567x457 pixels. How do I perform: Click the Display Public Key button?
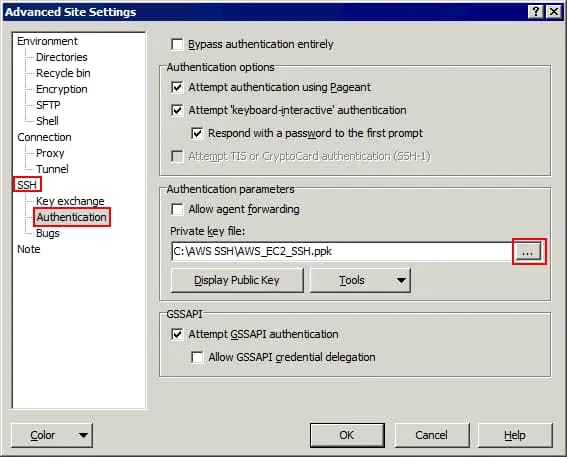tap(237, 280)
